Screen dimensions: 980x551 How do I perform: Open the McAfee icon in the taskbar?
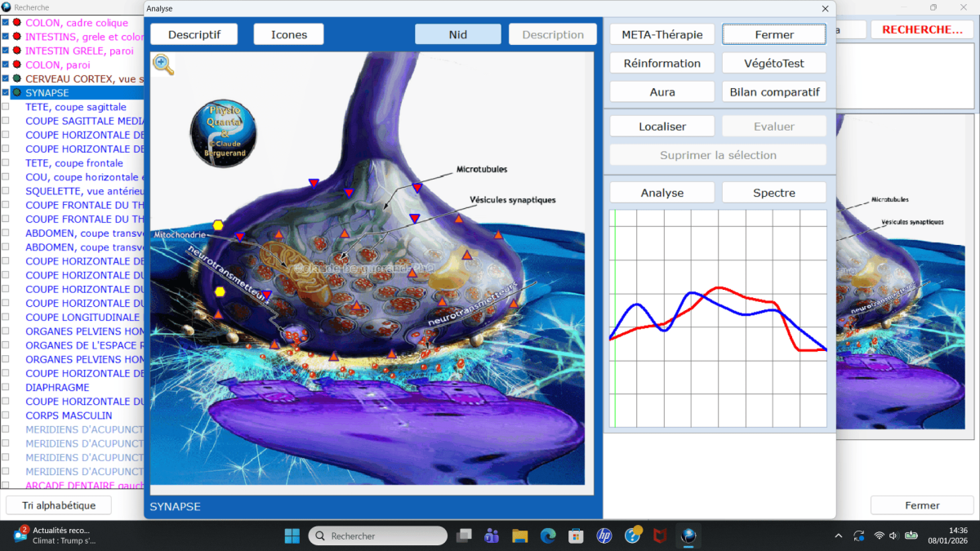(x=660, y=535)
